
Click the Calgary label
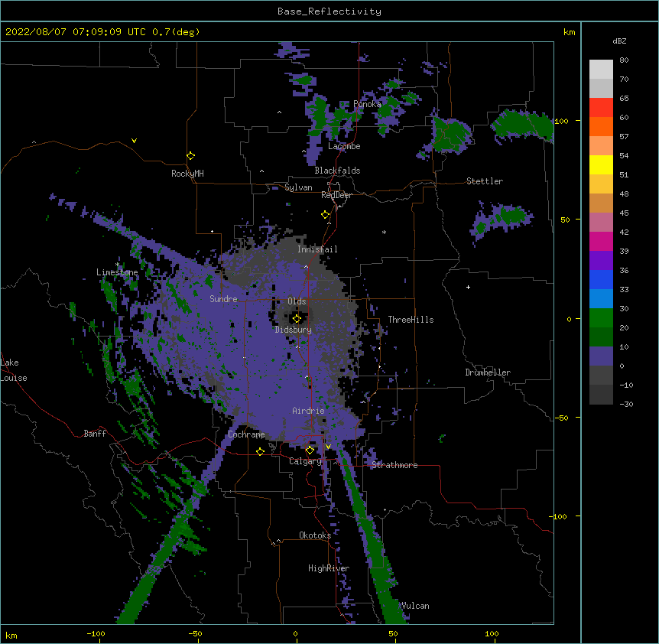(x=305, y=461)
